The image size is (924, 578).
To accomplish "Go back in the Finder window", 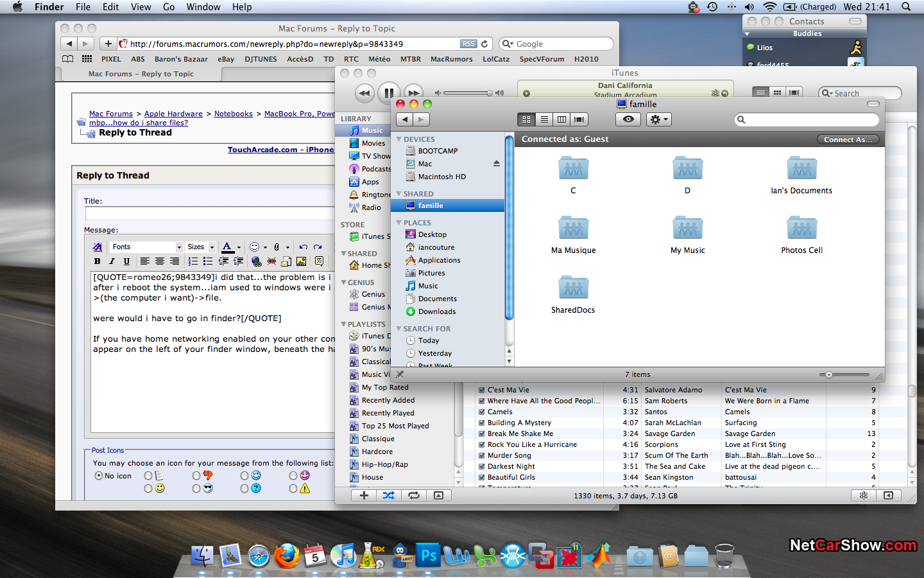I will tap(405, 119).
